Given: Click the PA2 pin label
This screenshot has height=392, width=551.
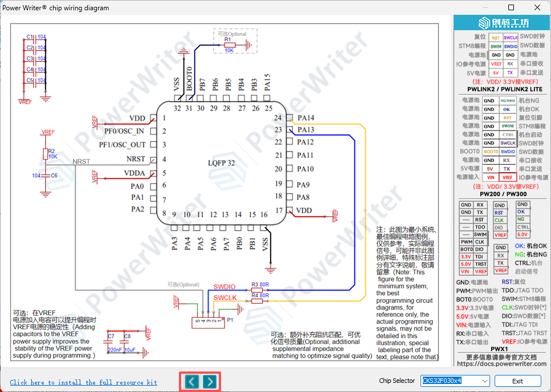Looking at the screenshot, I should click(x=138, y=209).
